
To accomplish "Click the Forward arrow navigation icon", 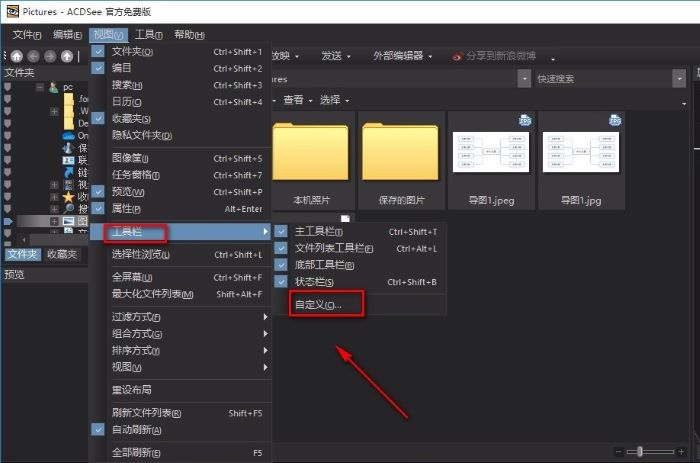I will [50, 56].
